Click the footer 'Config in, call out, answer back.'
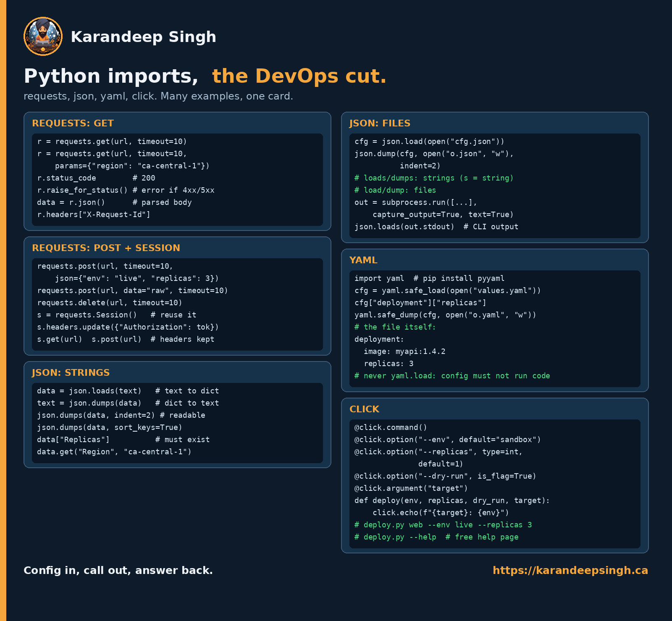The width and height of the screenshot is (672, 621). (118, 570)
